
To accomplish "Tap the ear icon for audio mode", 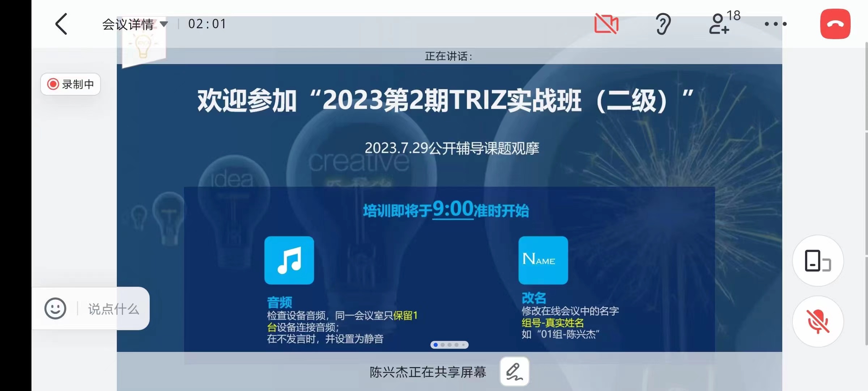I will (x=663, y=24).
